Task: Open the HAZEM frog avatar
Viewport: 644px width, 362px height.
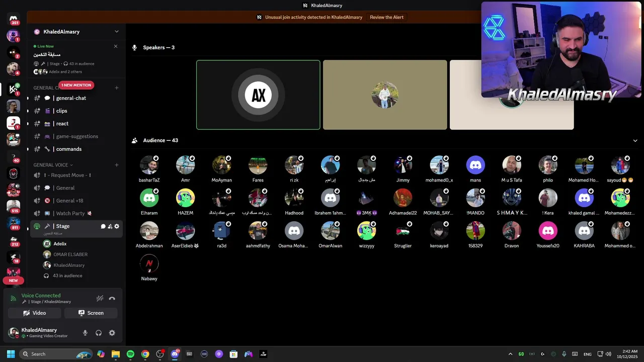Action: pyautogui.click(x=185, y=198)
